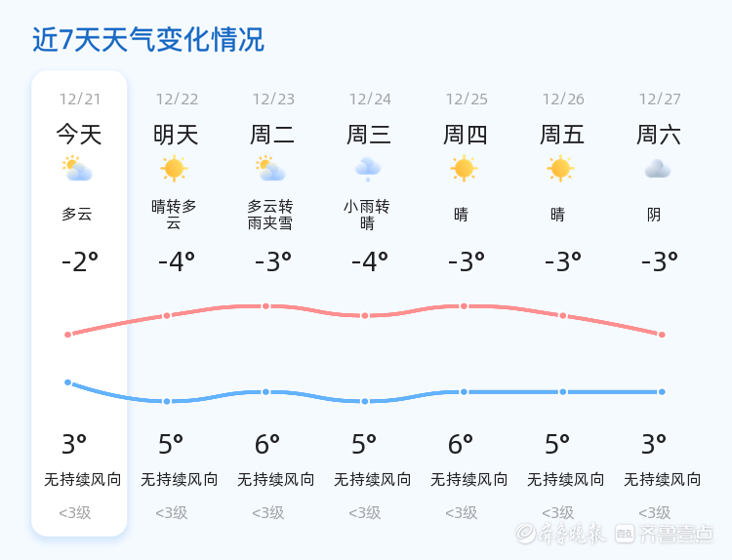Click the high temperature point for 今天

coord(68,335)
